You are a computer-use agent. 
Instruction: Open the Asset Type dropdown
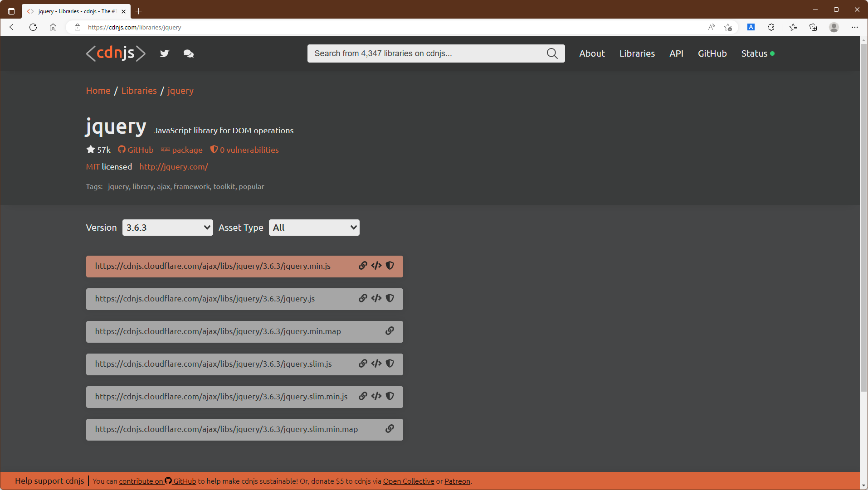(314, 228)
